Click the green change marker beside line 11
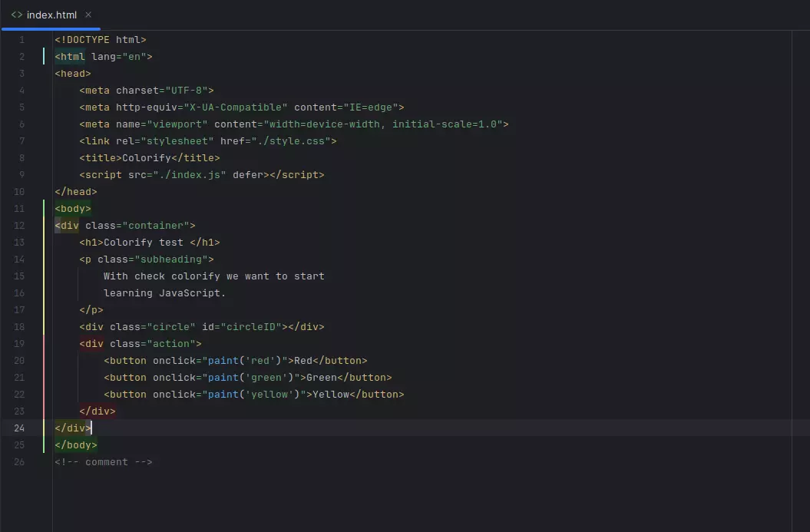Screen dimensions: 810x532 point(44,208)
